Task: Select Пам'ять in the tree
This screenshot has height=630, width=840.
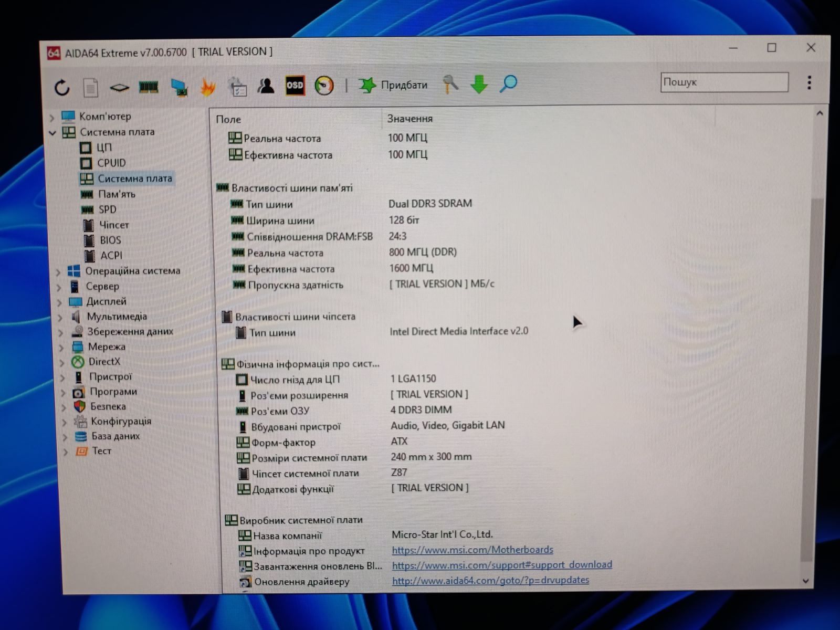Action: click(117, 194)
